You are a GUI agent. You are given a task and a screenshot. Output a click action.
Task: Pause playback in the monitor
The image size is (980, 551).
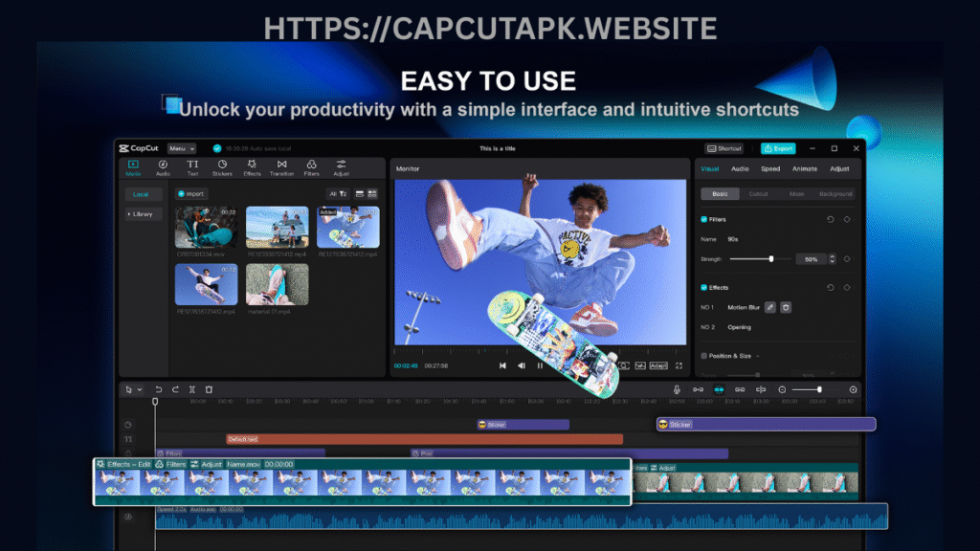[540, 365]
